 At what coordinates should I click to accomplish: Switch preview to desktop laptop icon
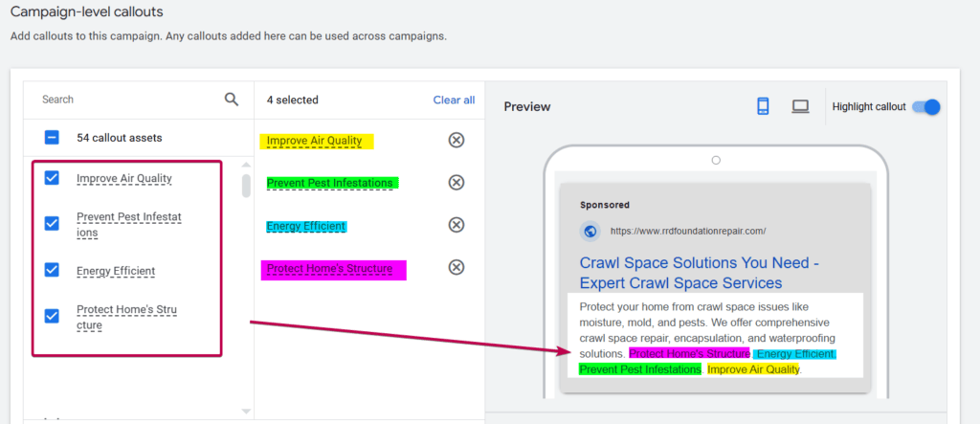800,106
